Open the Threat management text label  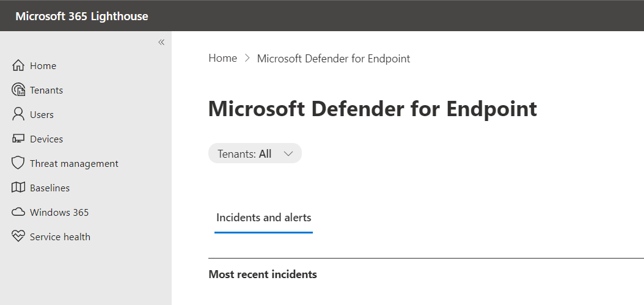tap(74, 163)
